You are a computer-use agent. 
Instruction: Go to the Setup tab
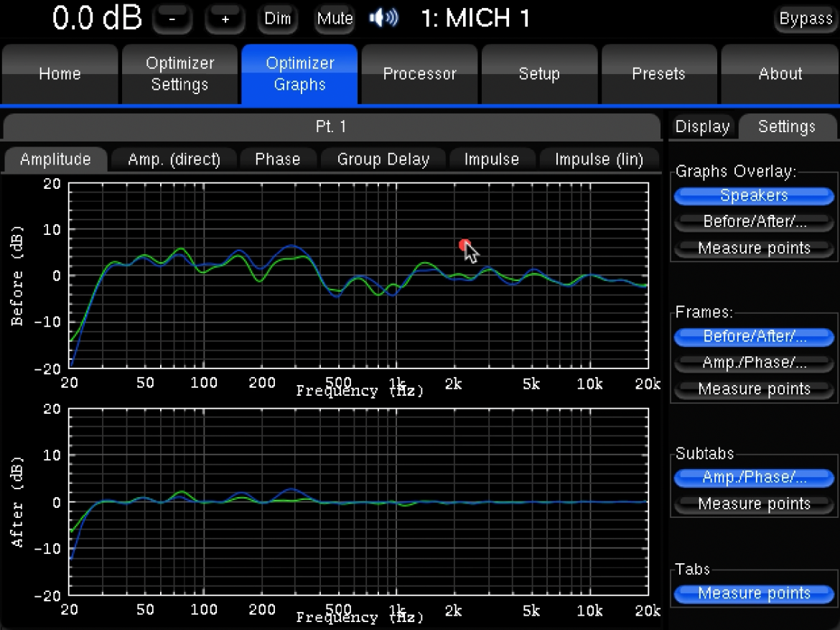(539, 74)
